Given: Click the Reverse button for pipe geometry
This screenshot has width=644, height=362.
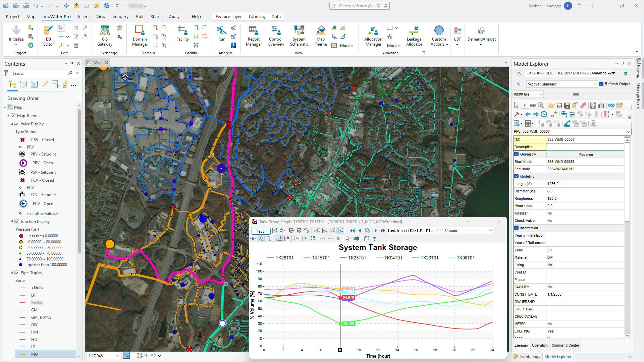Looking at the screenshot, I should 585,154.
